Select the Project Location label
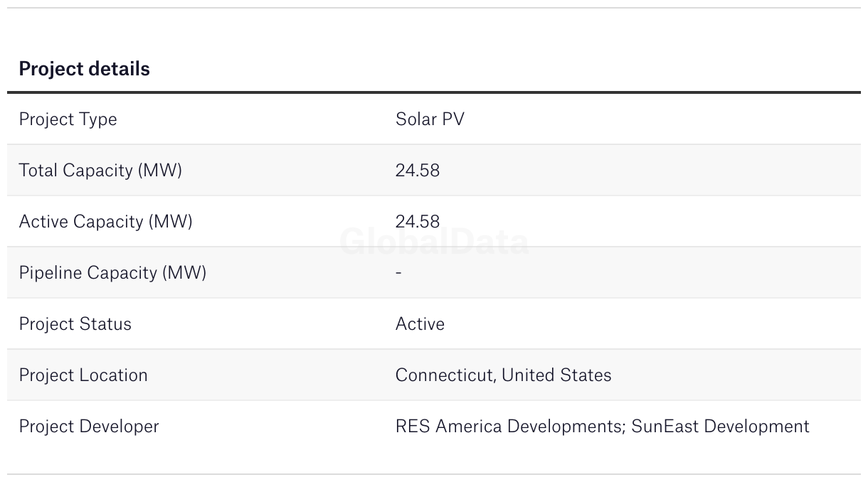The image size is (868, 482). pos(83,375)
